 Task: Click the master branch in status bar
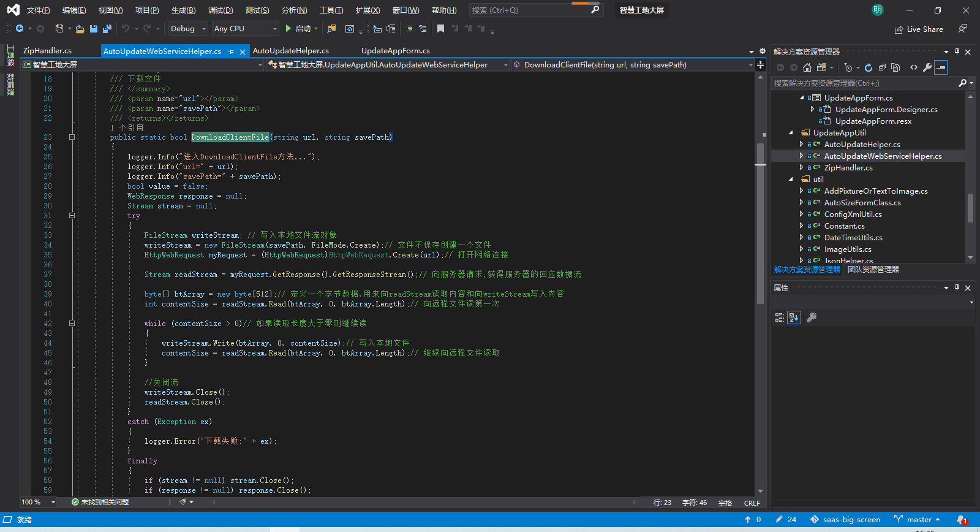pos(917,520)
